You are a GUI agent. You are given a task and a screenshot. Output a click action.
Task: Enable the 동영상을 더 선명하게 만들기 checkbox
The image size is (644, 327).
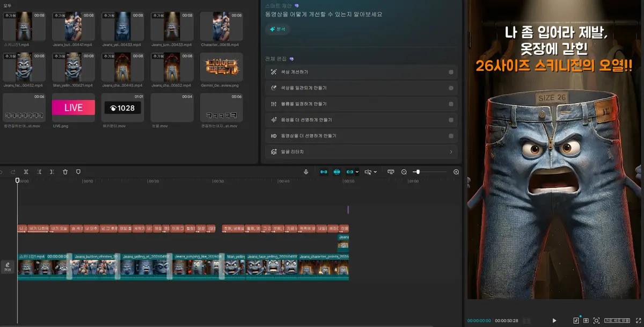coord(451,136)
